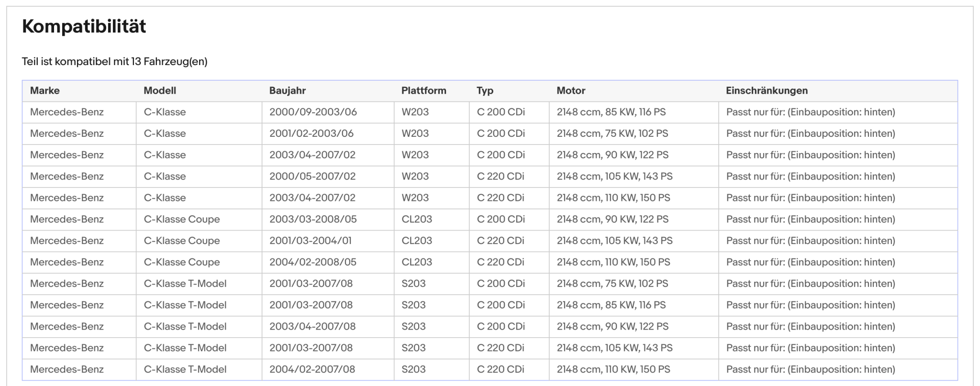Select "2148 ccm, 90 KW, 122 PS" in the W203 row
This screenshot has height=386, width=980.
[612, 155]
